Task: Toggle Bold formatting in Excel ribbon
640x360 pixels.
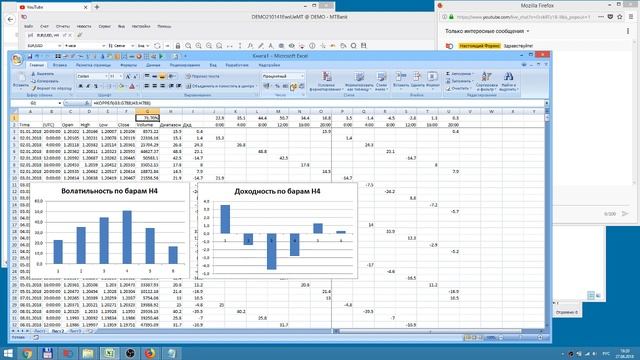Action: (x=80, y=86)
